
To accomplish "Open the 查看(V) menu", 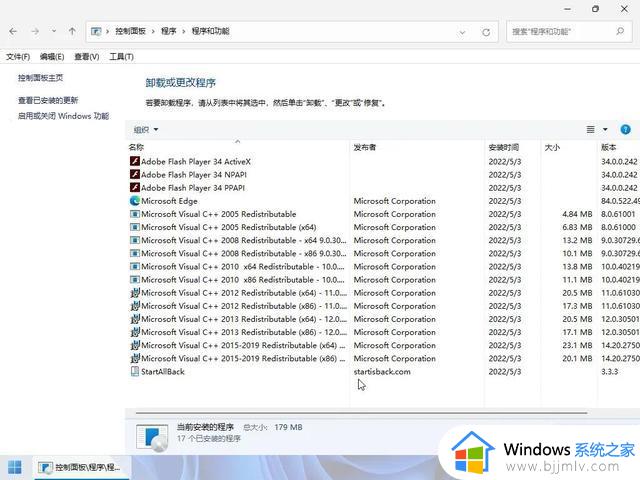I will (87, 57).
